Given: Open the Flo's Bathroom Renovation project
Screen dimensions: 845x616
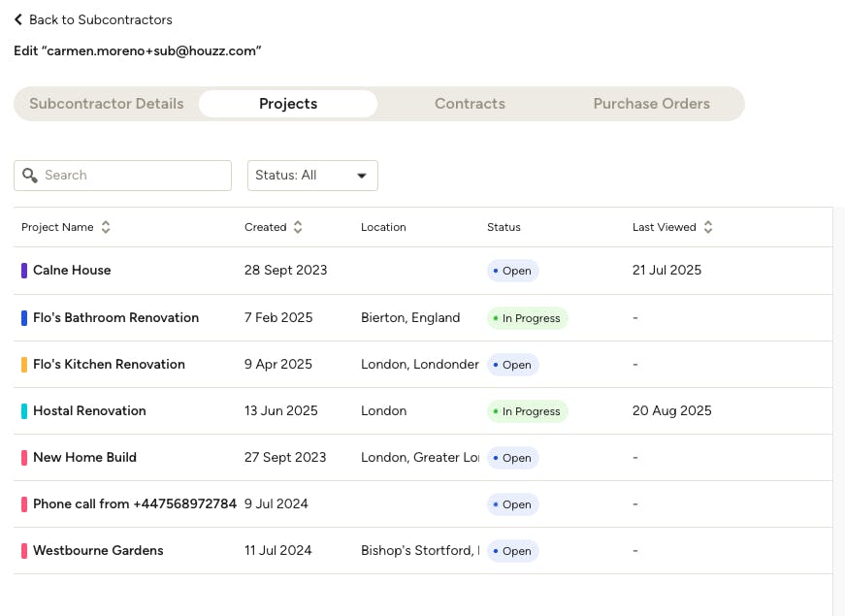Looking at the screenshot, I should point(115,318).
